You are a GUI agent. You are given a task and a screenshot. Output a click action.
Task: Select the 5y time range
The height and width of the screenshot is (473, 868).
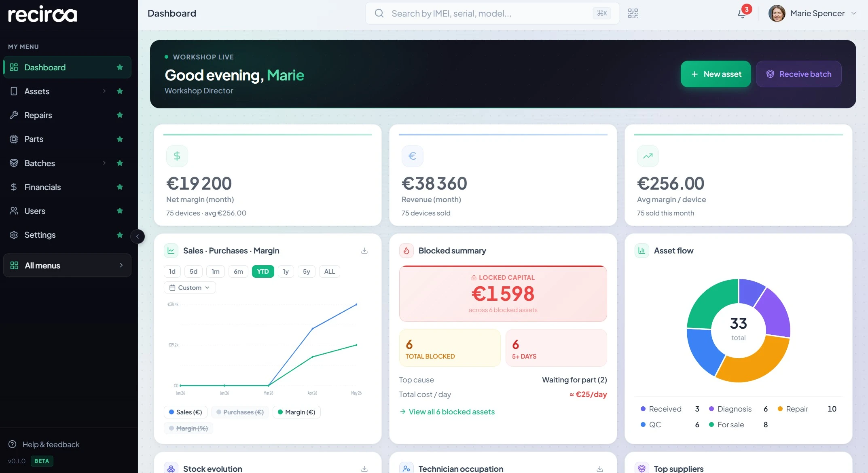coord(307,271)
